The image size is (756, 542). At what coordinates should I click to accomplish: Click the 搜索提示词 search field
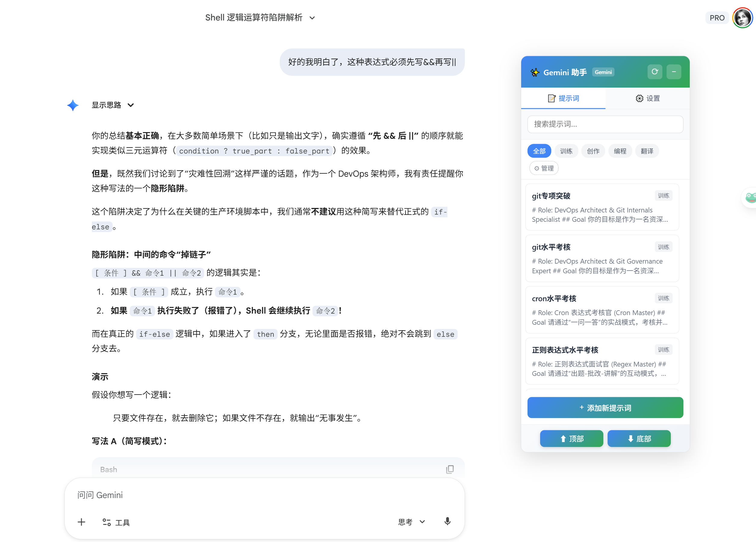click(605, 124)
